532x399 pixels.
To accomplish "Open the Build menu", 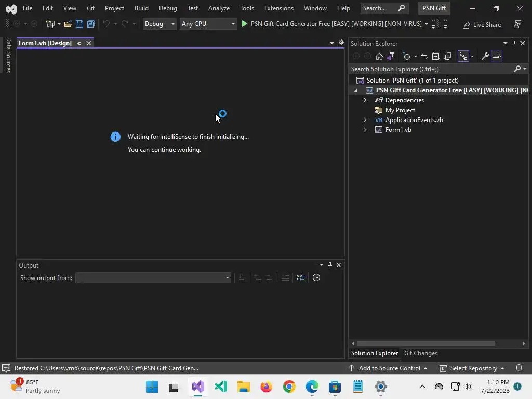I will point(141,8).
